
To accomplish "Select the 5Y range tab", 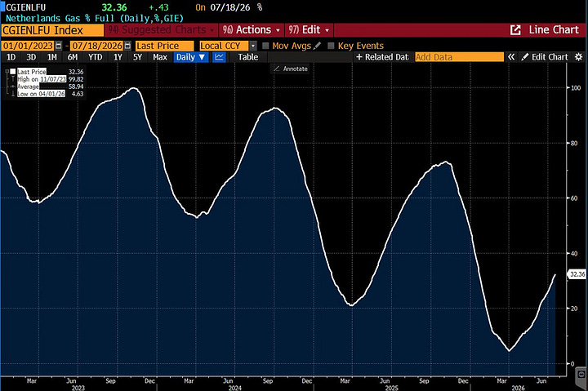I will tap(138, 57).
